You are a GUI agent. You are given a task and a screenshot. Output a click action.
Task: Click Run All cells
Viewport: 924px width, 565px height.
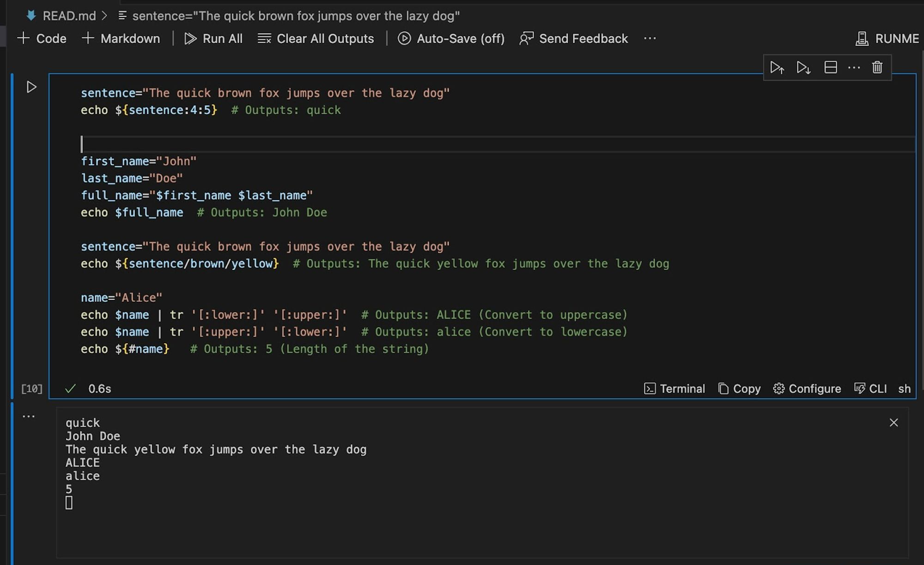click(213, 38)
